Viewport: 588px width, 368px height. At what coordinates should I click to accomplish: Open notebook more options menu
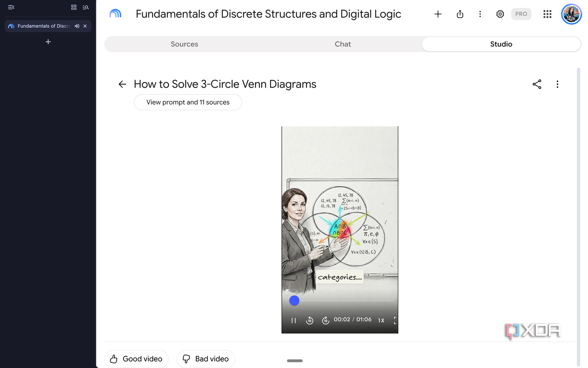[x=480, y=14]
